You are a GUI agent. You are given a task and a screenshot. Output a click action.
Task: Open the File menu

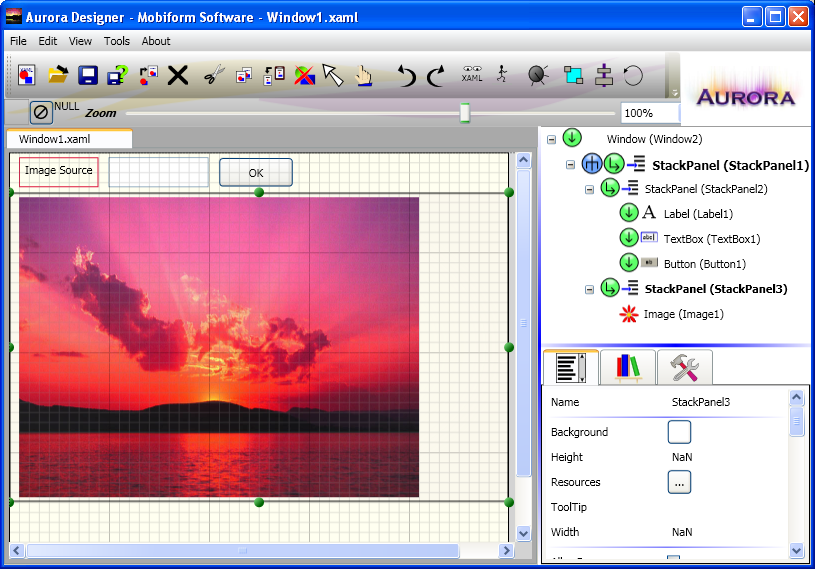[18, 41]
